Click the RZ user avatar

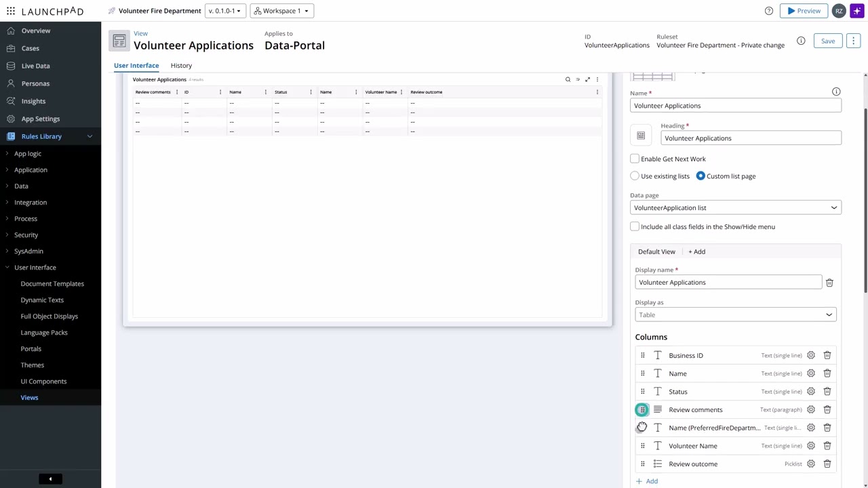839,11
